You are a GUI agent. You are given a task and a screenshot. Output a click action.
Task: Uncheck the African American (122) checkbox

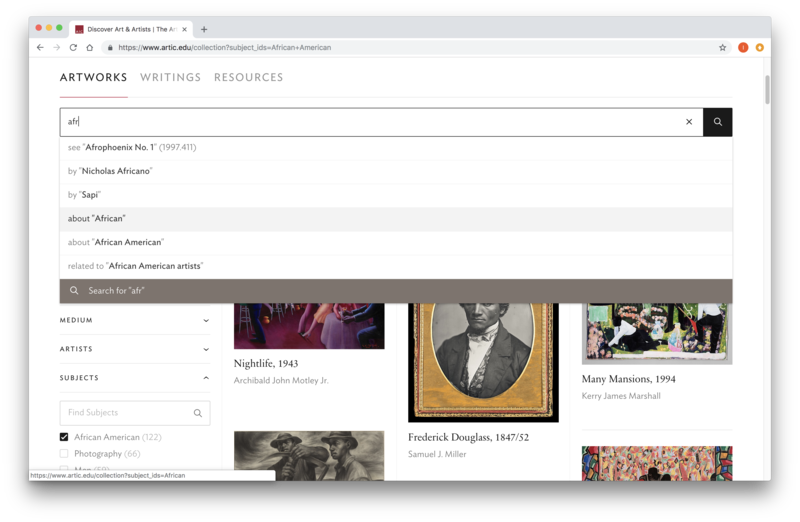point(64,437)
